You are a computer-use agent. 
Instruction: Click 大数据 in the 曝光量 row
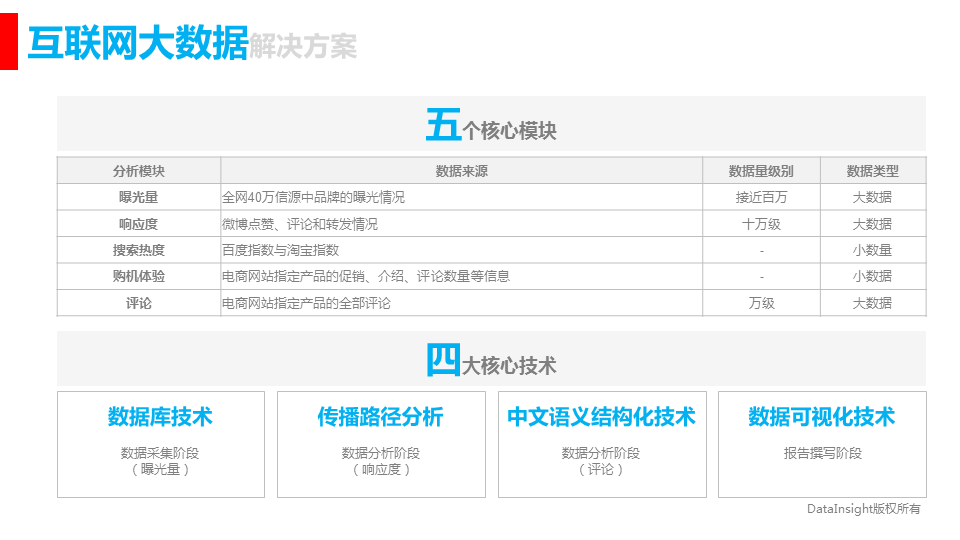872,197
